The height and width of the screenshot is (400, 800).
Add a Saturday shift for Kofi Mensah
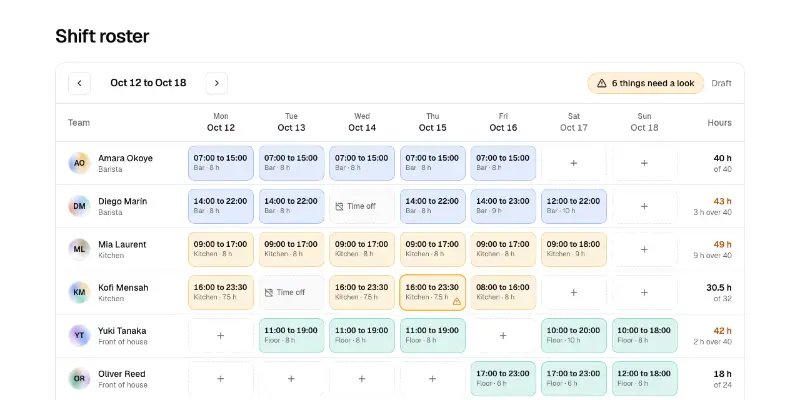pos(573,292)
